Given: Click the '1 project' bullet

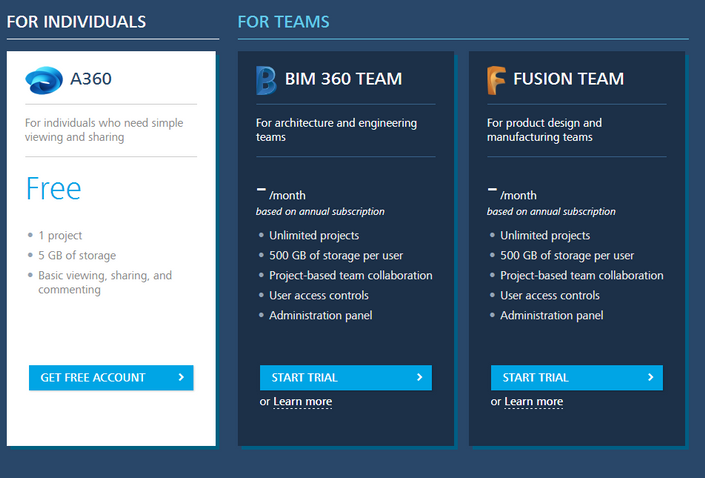Looking at the screenshot, I should click(x=60, y=236).
